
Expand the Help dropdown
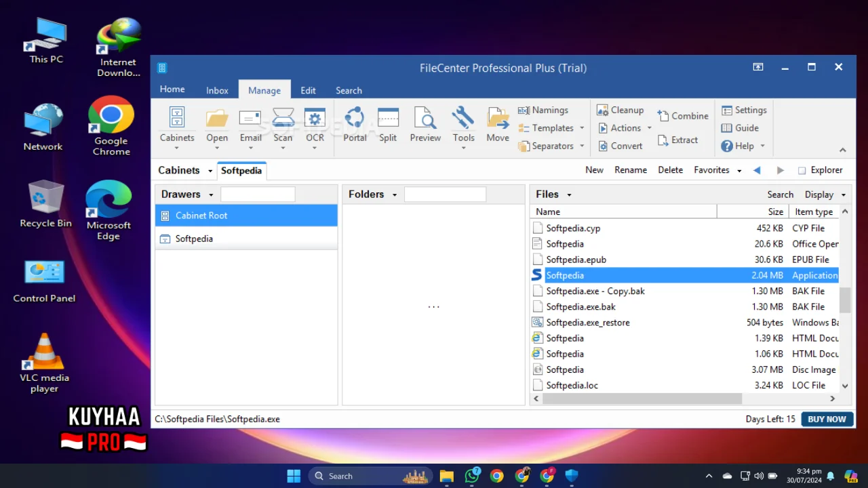tap(762, 146)
